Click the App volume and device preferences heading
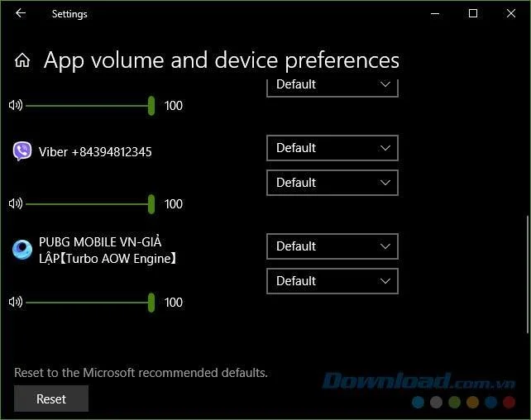 point(222,60)
